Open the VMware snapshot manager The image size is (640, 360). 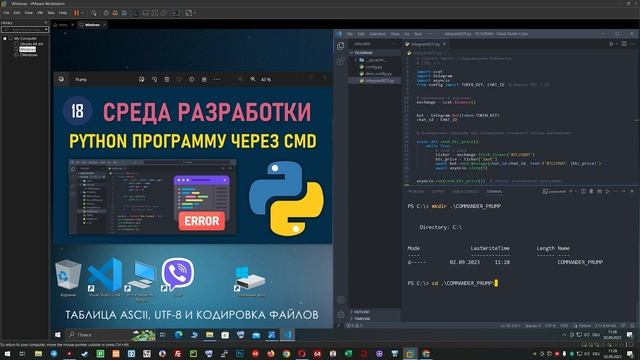coord(124,13)
